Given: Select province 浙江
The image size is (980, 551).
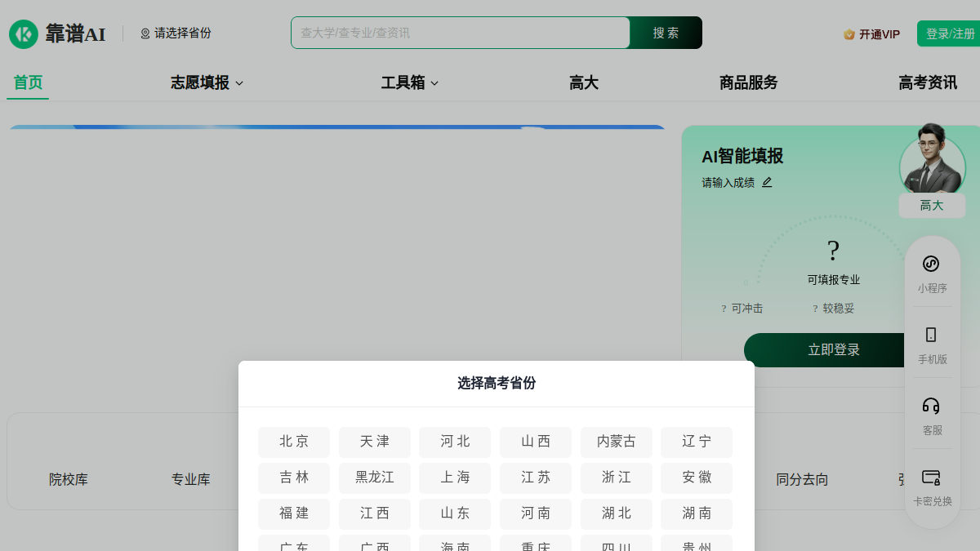Looking at the screenshot, I should coord(617,478).
